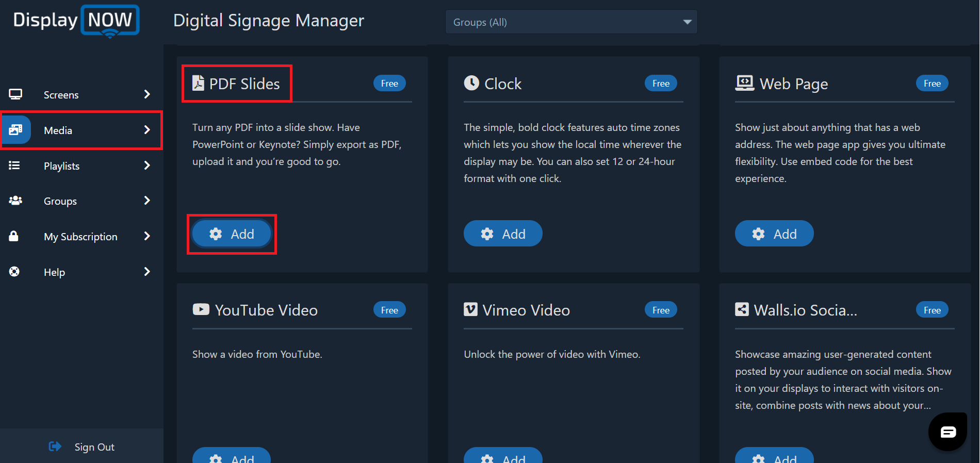Add the PDF Slides app

(x=232, y=234)
